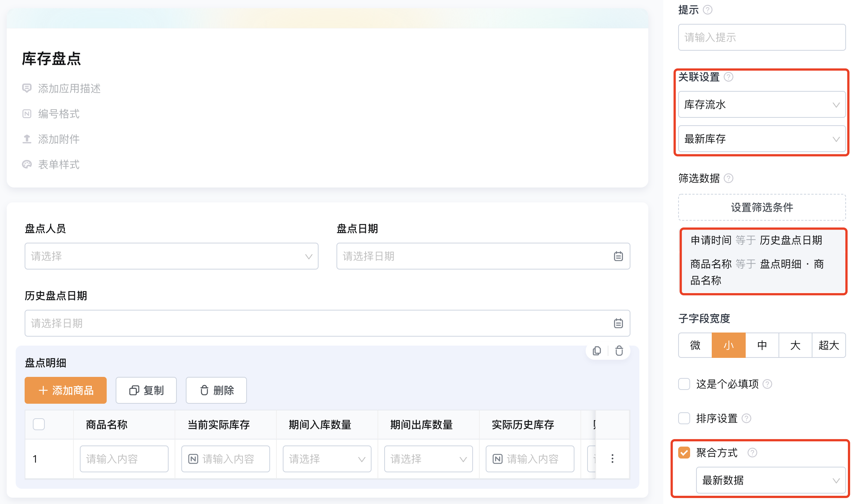Click the 申请时间 等于 历史盘点日期 filter condition
852x504 pixels.
point(757,240)
